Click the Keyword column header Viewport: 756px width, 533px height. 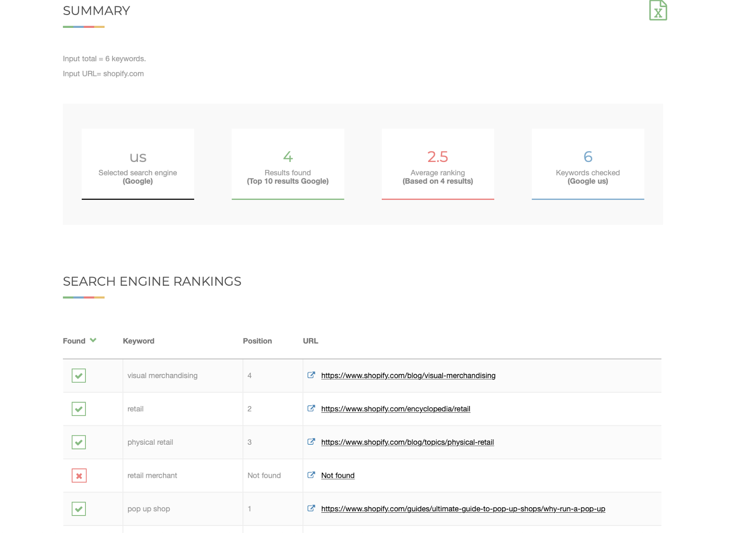tap(138, 341)
